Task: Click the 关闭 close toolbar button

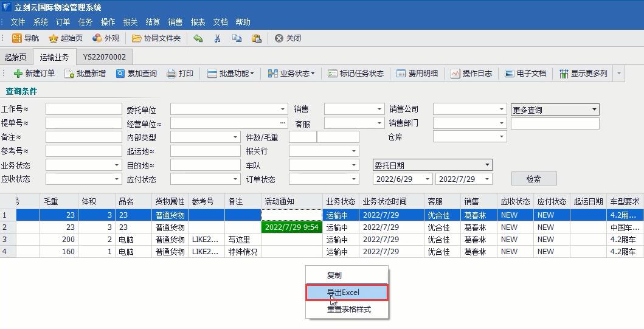Action: coord(288,38)
